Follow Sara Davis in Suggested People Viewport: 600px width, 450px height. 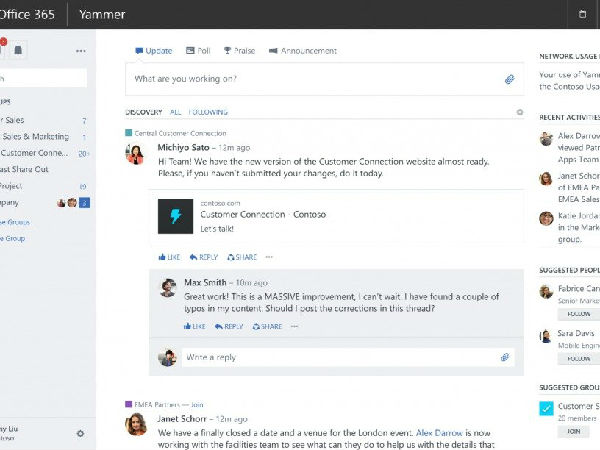pos(579,359)
